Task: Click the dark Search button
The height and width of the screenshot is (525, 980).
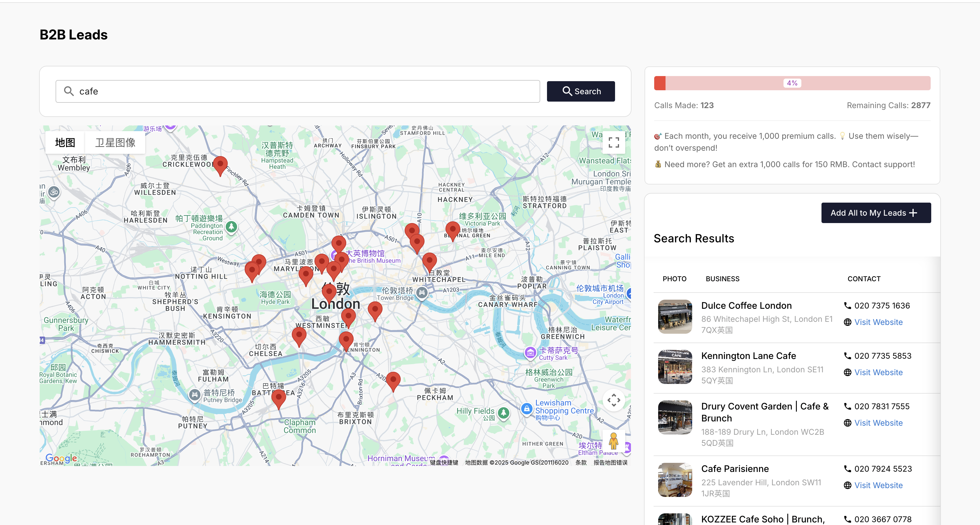Action: point(580,91)
